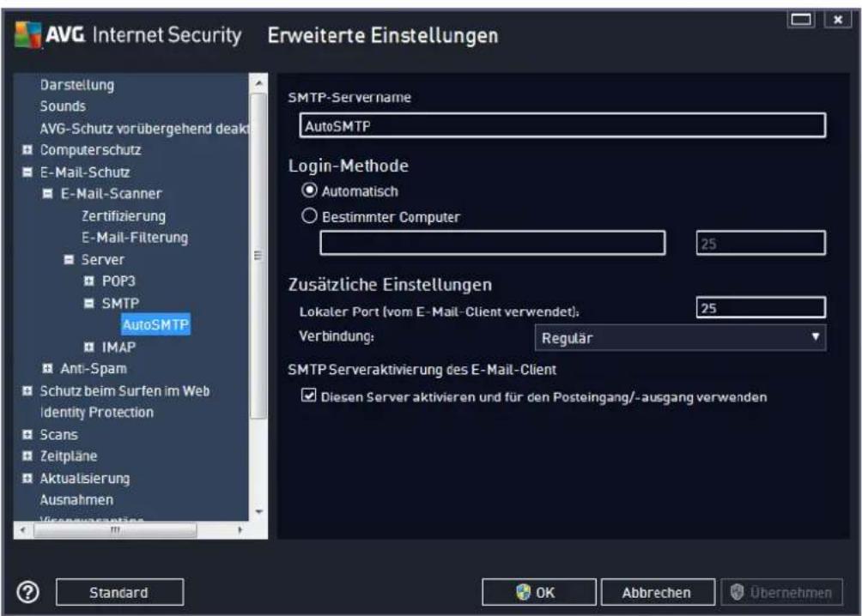Viewport: 862px width, 616px height.
Task: Toggle Diesen Server aktivieren checkbox
Action: tap(309, 396)
